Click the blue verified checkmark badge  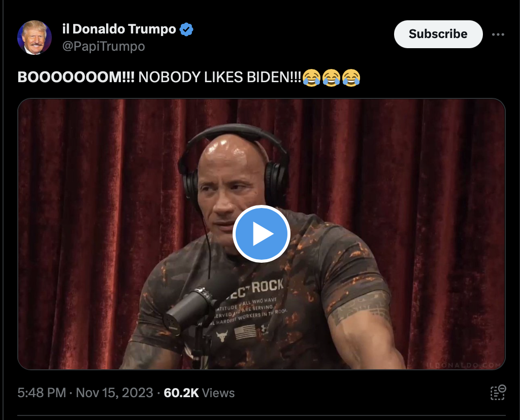tap(186, 29)
